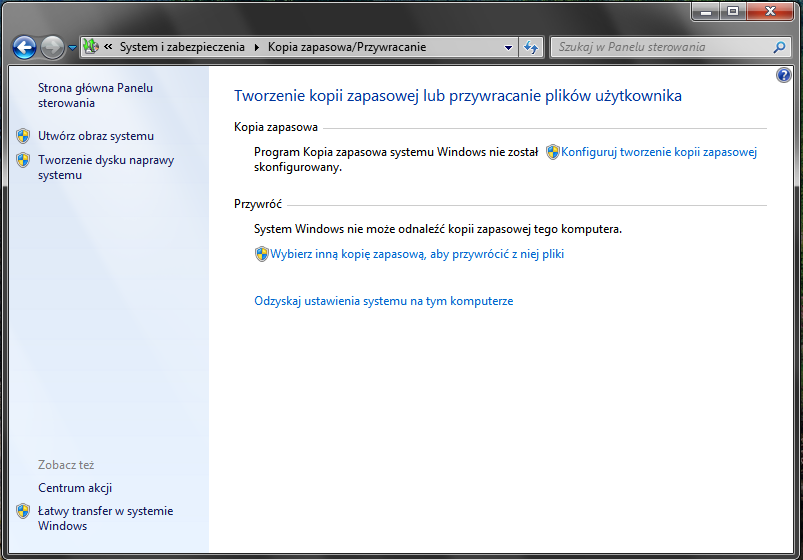Go to System i zabezpieczenia breadcrumb
Screen dimensions: 803x560
tap(182, 47)
